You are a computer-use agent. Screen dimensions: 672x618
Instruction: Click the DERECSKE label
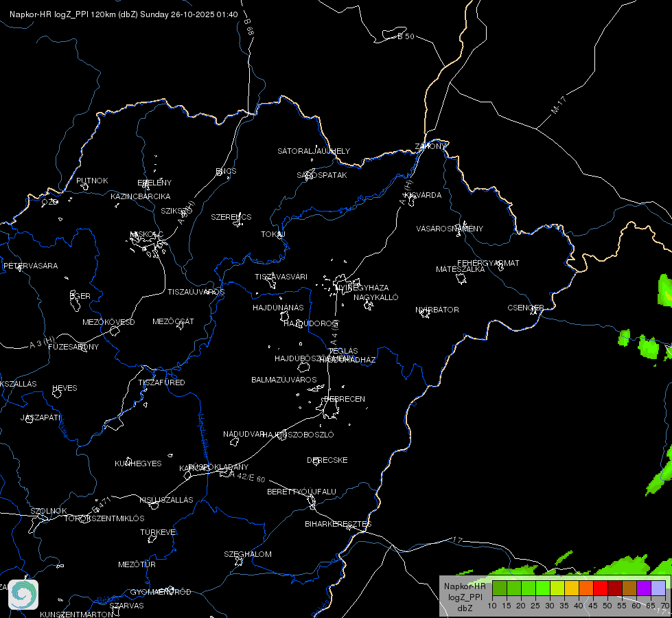point(327,460)
